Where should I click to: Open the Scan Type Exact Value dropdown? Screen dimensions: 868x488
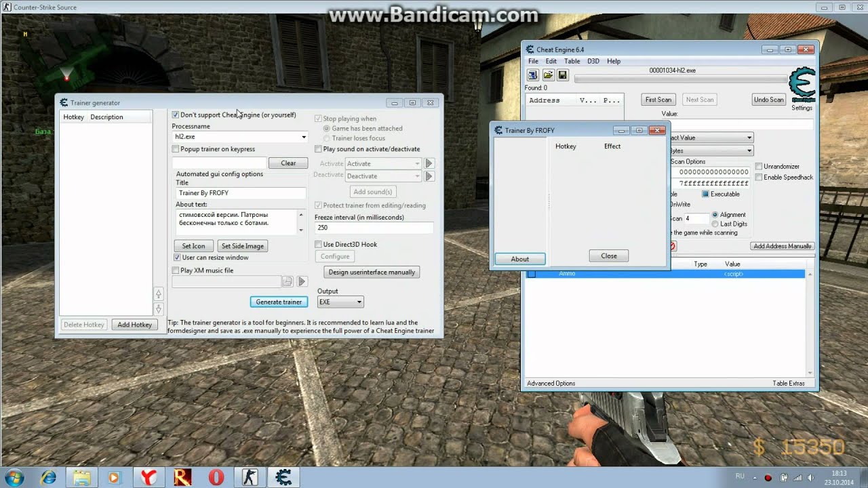[x=749, y=138]
